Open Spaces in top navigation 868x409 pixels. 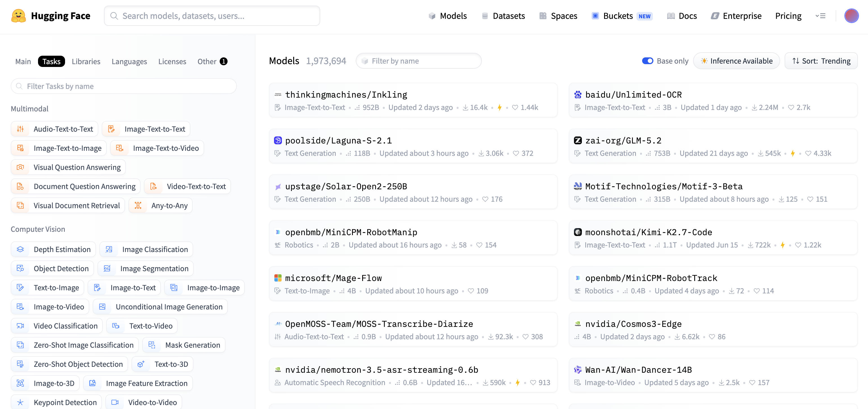(x=558, y=16)
